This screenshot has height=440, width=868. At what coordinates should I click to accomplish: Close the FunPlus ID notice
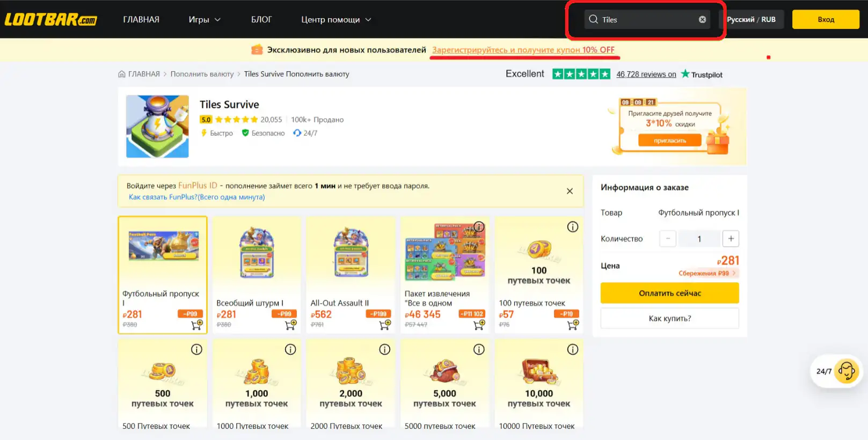pos(570,191)
